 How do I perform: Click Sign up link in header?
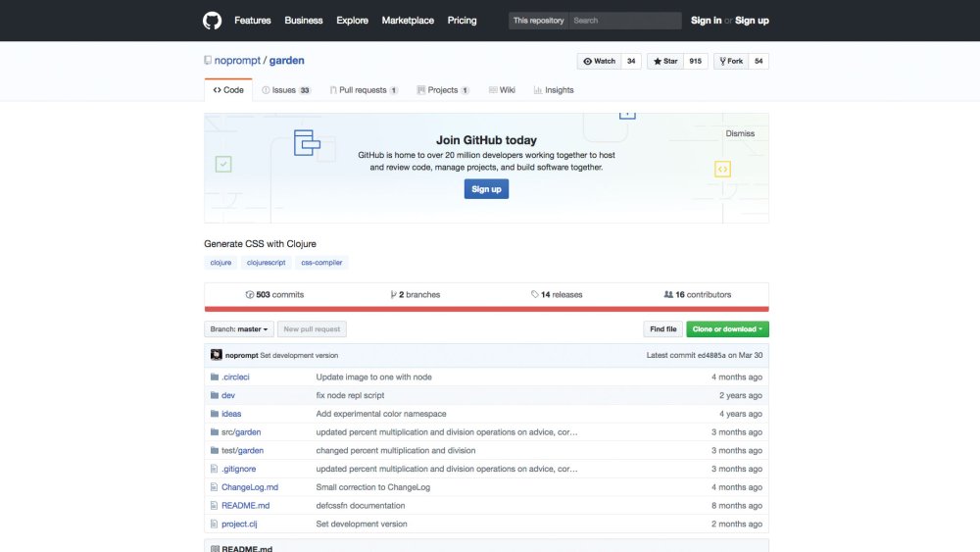point(752,21)
